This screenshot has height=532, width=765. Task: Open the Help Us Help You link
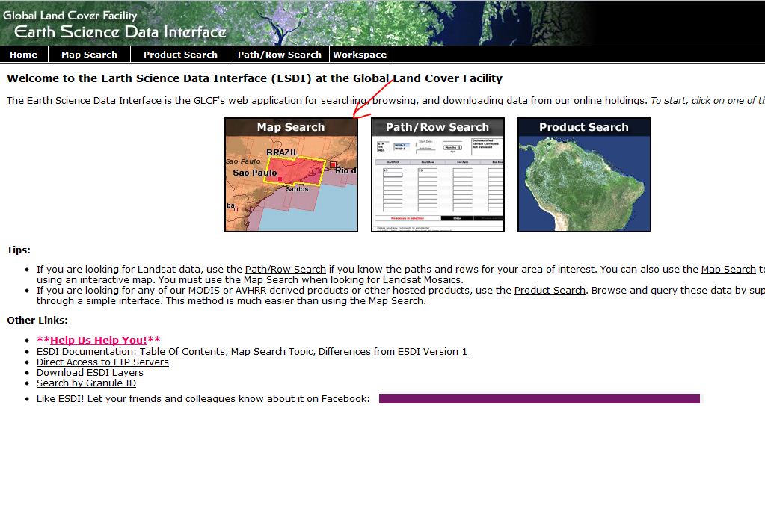(99, 341)
